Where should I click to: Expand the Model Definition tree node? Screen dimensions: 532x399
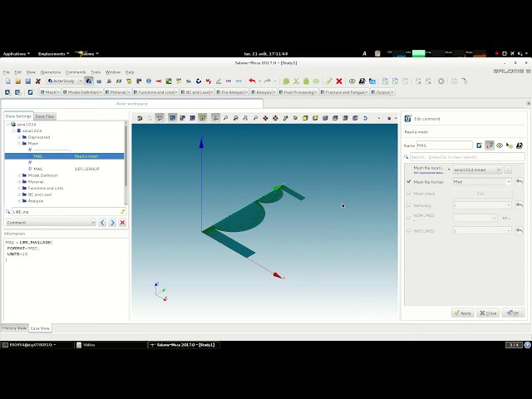point(19,175)
